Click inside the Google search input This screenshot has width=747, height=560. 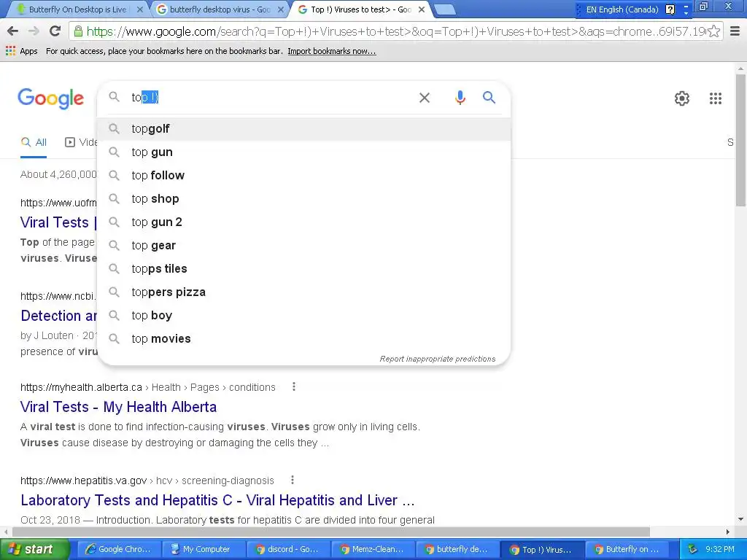pyautogui.click(x=271, y=98)
